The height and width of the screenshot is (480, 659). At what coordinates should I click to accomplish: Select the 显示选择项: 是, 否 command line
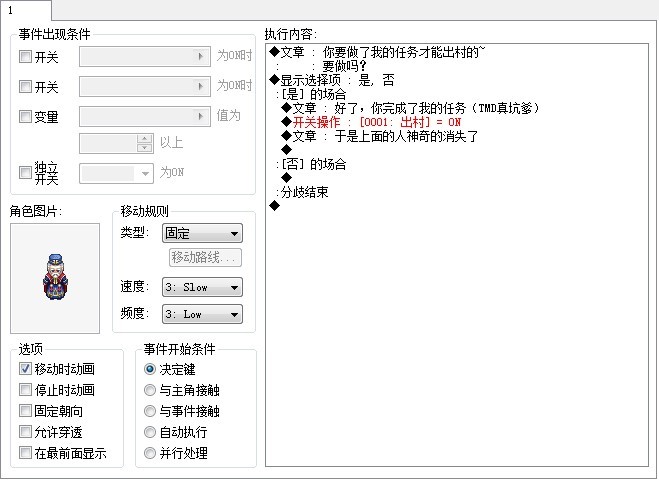332,80
